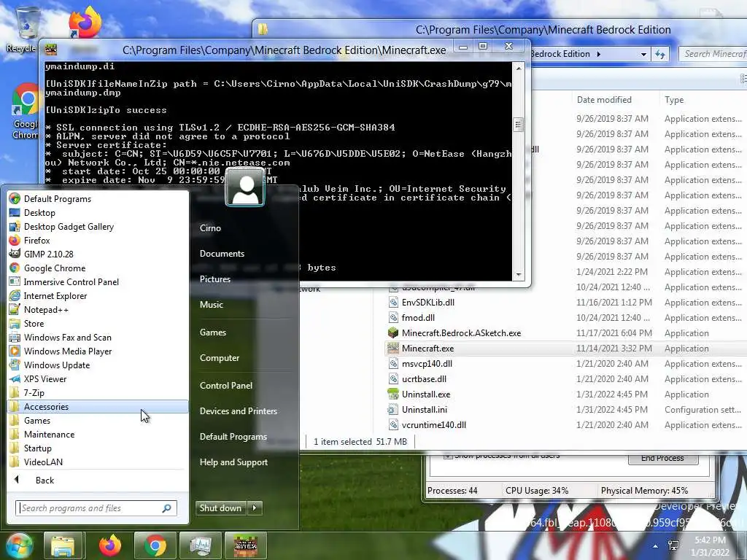
Task: Open Windows Fax and Scan
Action: click(x=98, y=337)
